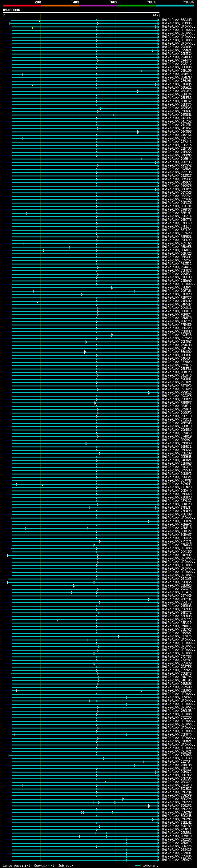
Task: Select hit label UniRef100_B5XH27
Action: pyautogui.click(x=177, y=789)
